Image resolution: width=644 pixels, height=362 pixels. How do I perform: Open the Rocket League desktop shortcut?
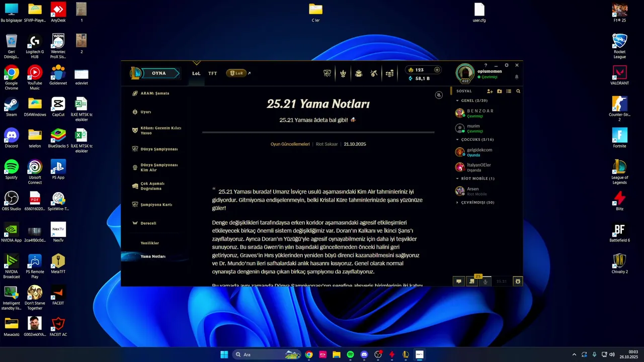coord(619,46)
